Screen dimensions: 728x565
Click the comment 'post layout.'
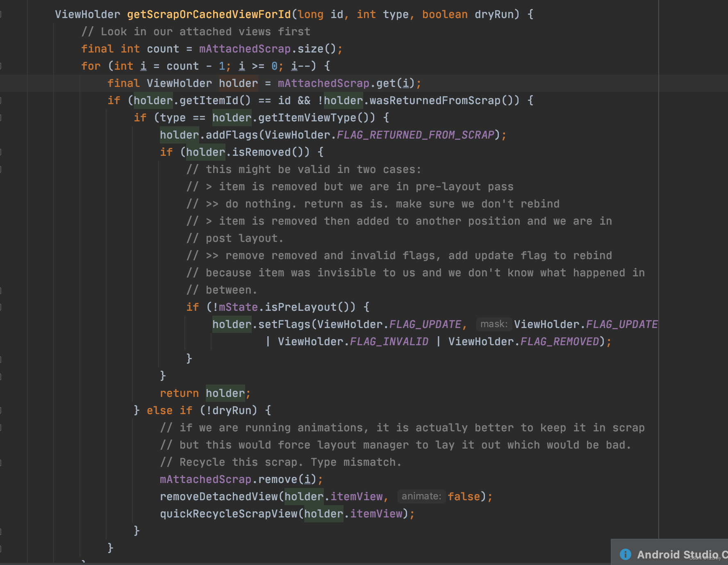click(235, 238)
